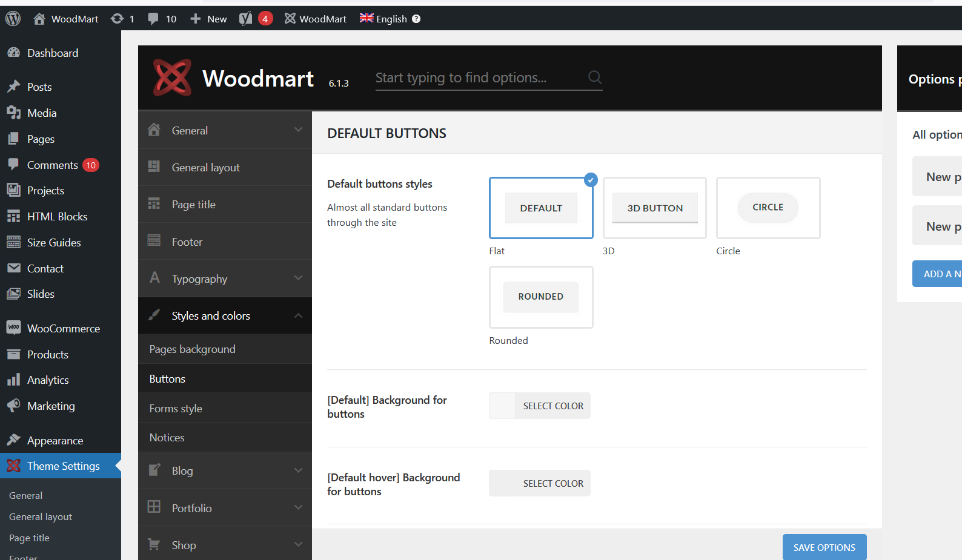Click the version number 6.1.3
Viewport: 962px width, 560px height.
coord(339,84)
